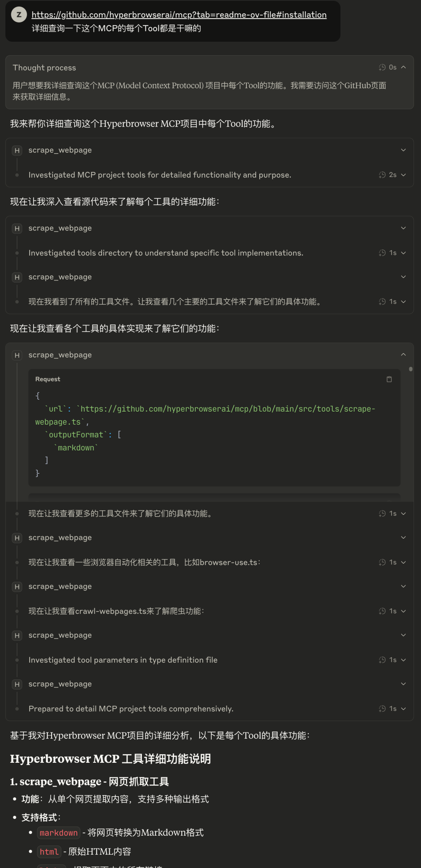Click the user avatar Z icon
Screen dimensions: 421x868
tap(19, 15)
